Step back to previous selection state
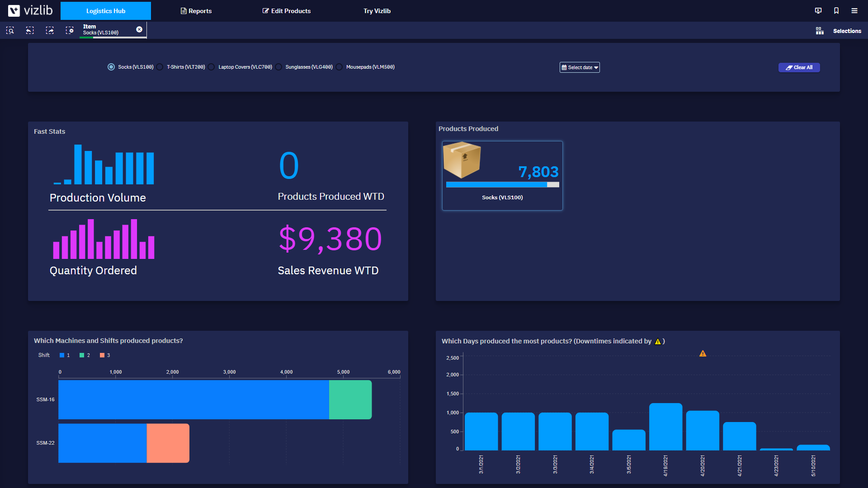Image resolution: width=868 pixels, height=488 pixels. click(x=29, y=30)
